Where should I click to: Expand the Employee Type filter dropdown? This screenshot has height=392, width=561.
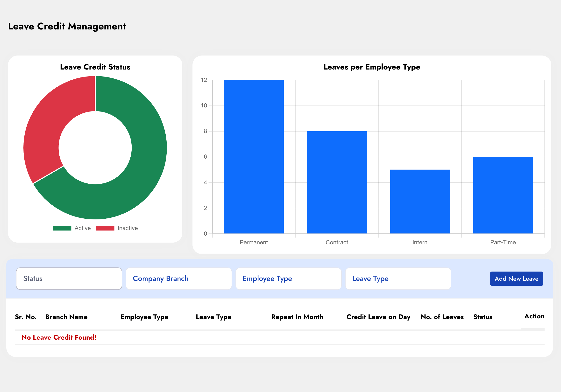pyautogui.click(x=288, y=279)
